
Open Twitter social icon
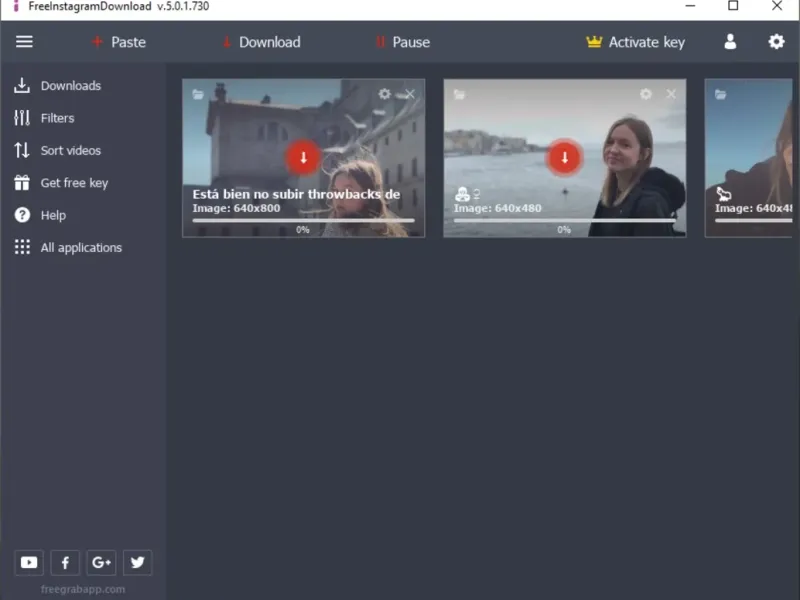click(x=137, y=562)
